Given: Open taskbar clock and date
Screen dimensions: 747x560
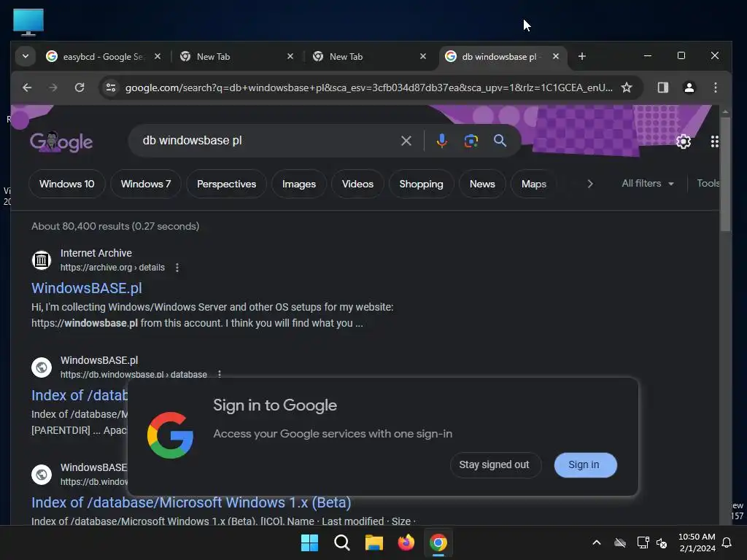Looking at the screenshot, I should (x=697, y=542).
